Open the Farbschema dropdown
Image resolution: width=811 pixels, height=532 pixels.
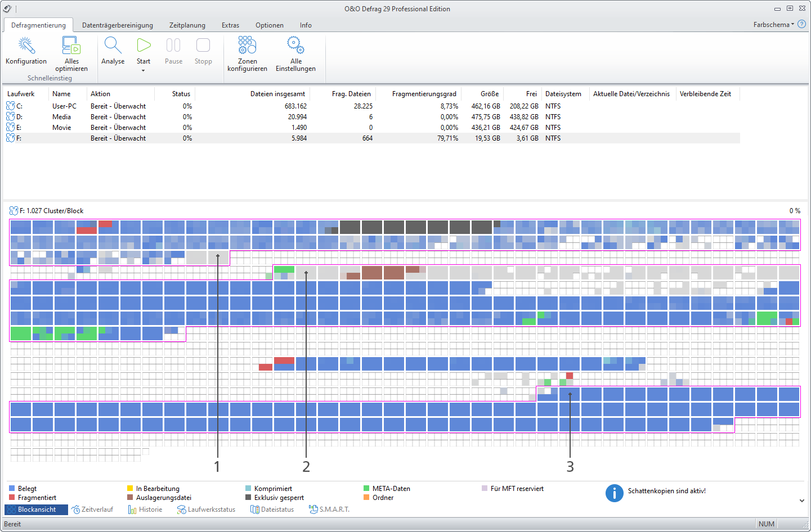[774, 25]
